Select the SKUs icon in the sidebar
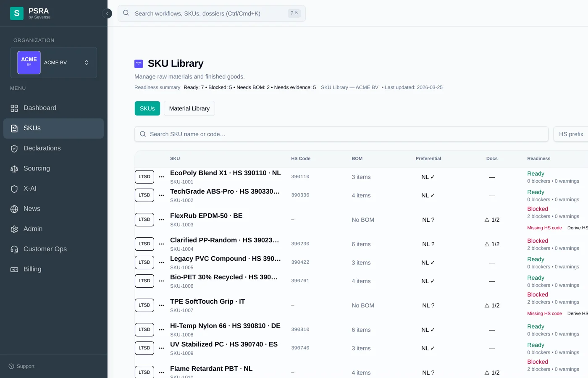The image size is (588, 378). click(14, 128)
